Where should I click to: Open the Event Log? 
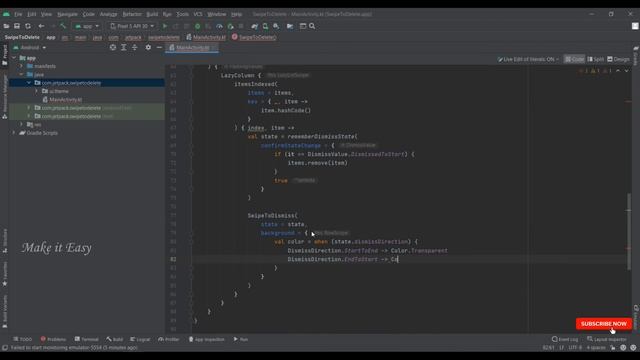[x=564, y=339]
